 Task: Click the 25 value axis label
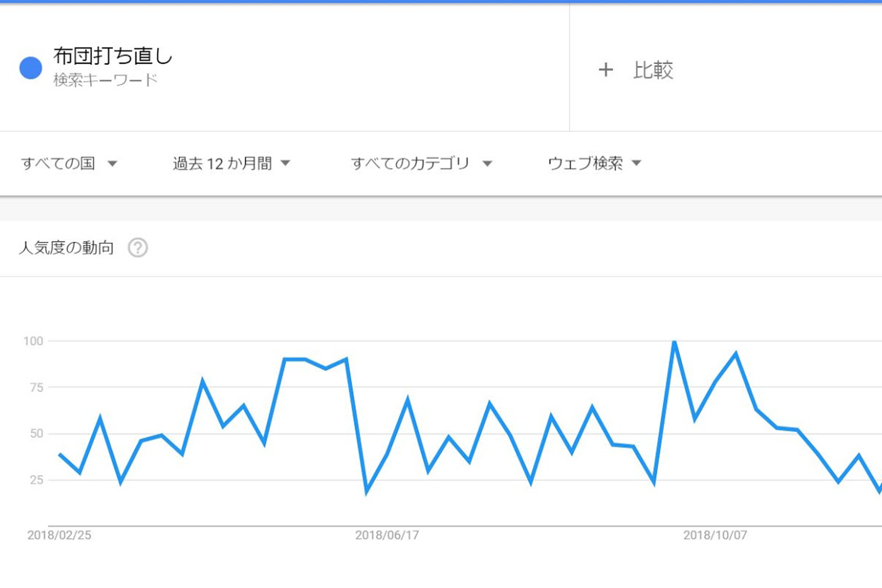pyautogui.click(x=36, y=480)
